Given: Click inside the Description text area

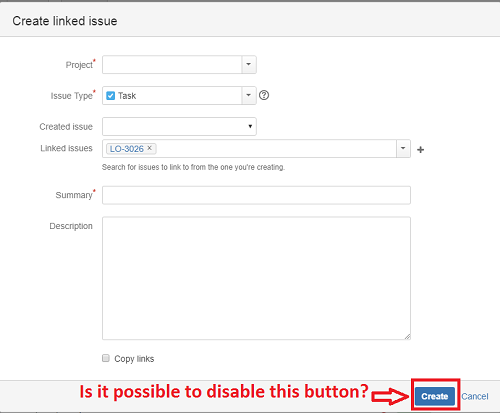Looking at the screenshot, I should (x=256, y=278).
